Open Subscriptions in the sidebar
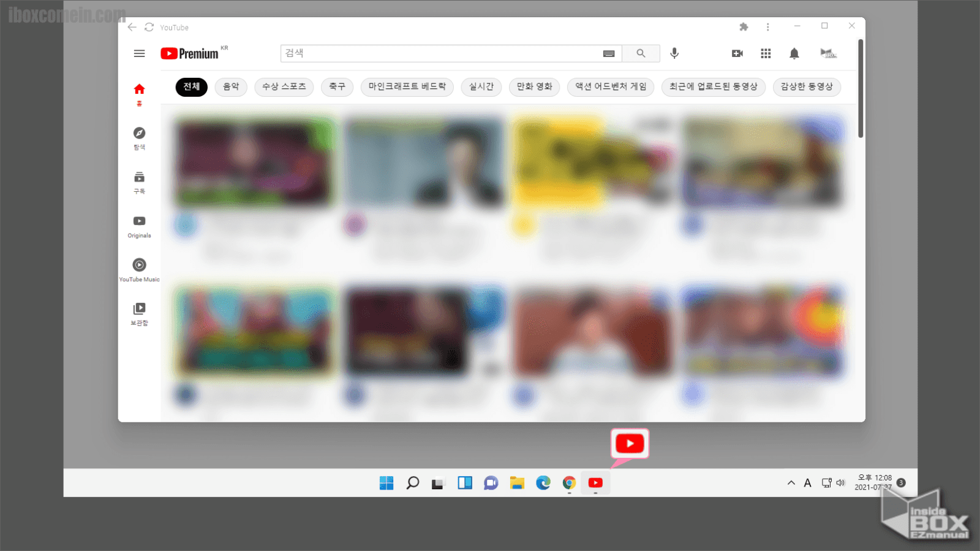Screen dimensions: 980x551 [x=139, y=182]
